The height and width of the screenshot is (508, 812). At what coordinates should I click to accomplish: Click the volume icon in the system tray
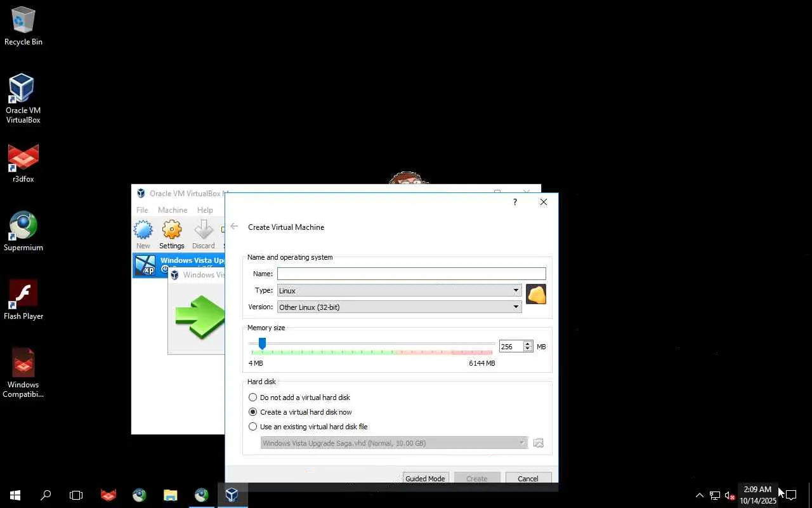click(x=730, y=495)
